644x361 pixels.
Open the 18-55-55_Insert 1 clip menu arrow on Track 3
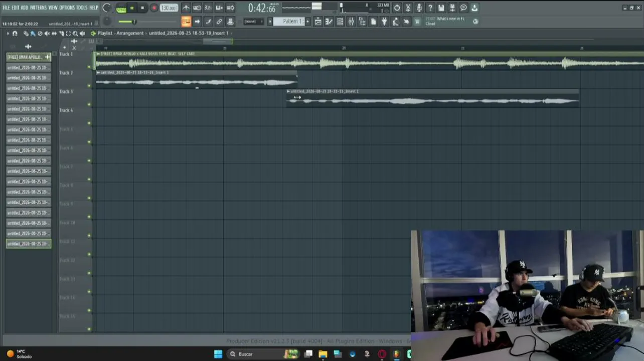click(288, 91)
